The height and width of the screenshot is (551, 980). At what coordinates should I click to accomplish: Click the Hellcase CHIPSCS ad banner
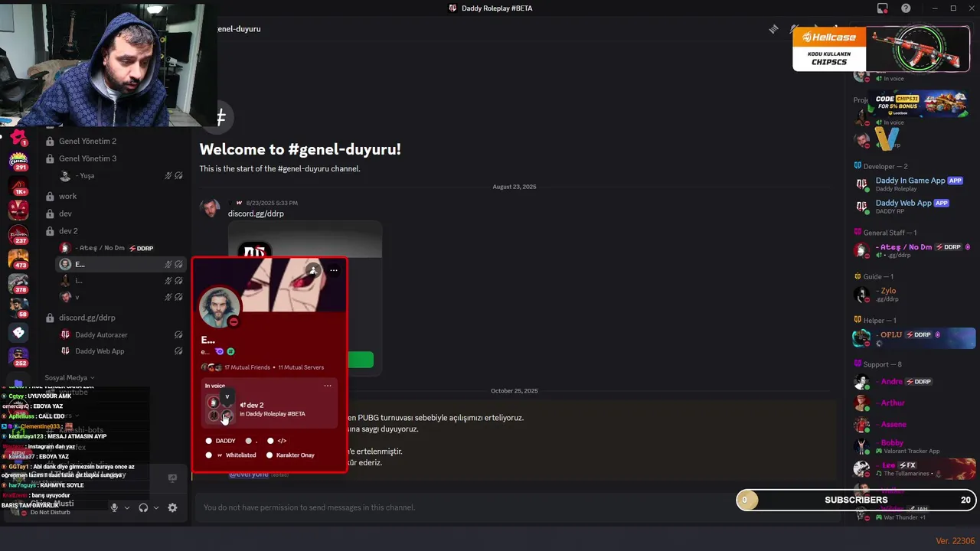pos(880,49)
